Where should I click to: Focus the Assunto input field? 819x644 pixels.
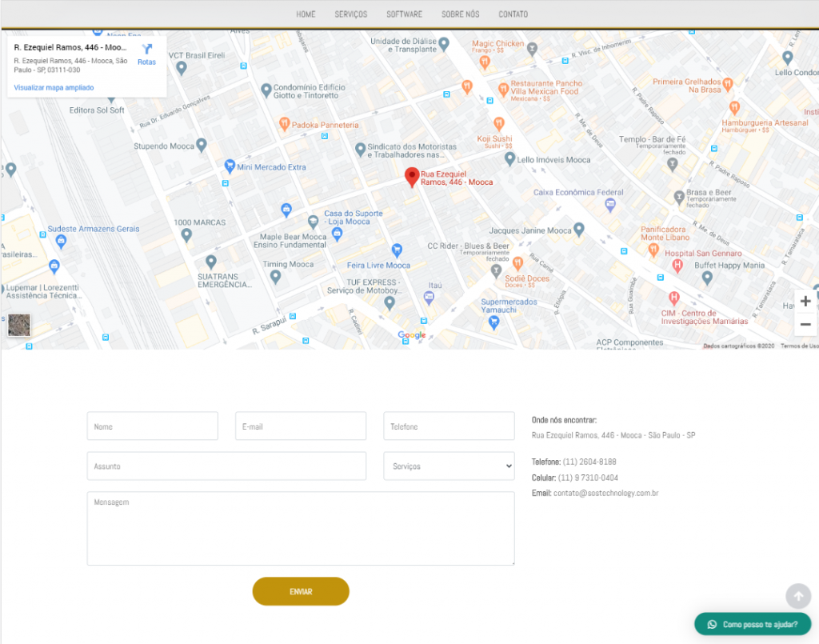tap(226, 466)
